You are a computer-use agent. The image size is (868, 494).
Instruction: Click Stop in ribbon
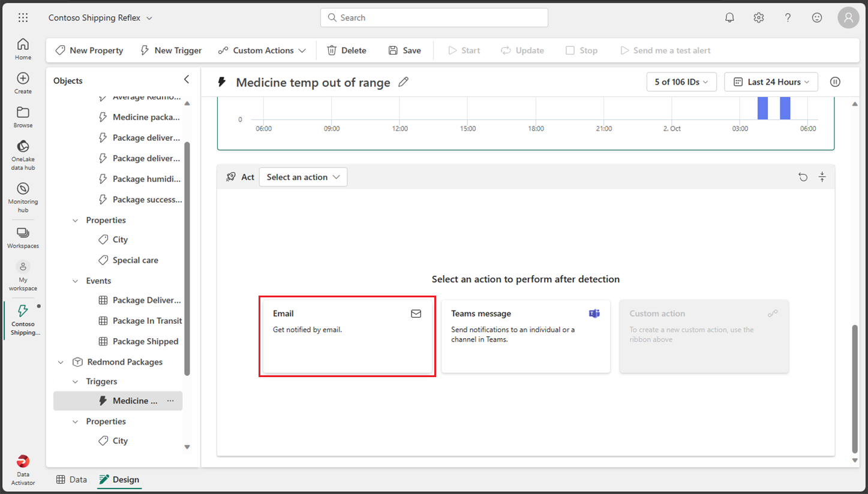(582, 50)
